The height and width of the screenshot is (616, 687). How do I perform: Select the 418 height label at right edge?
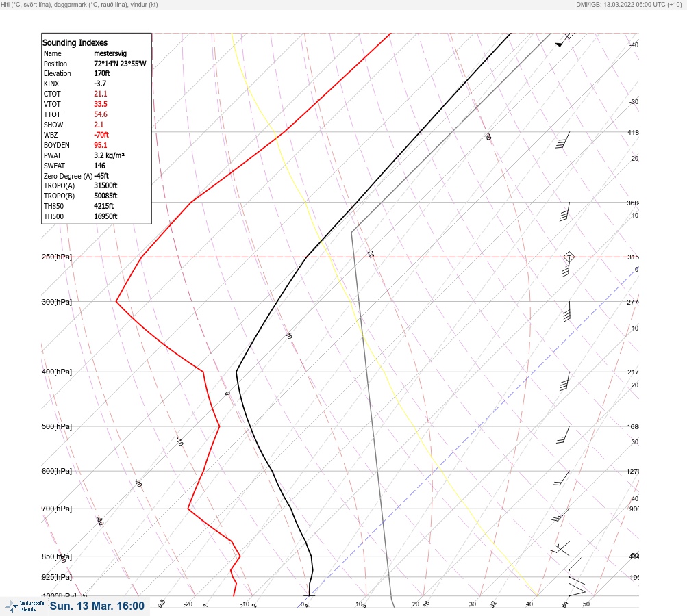[633, 132]
